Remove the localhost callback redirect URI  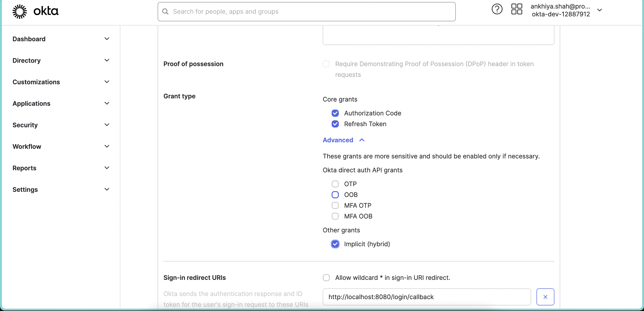545,297
